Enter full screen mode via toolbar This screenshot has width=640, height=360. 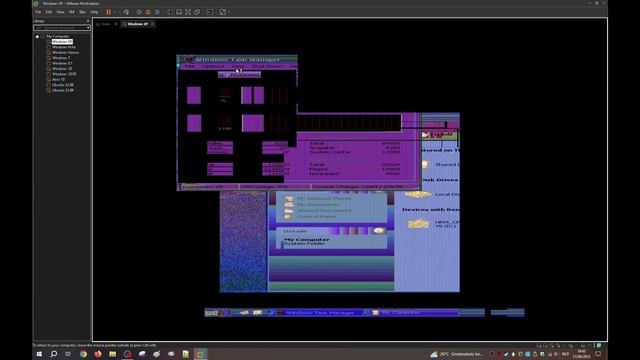pyautogui.click(x=188, y=12)
